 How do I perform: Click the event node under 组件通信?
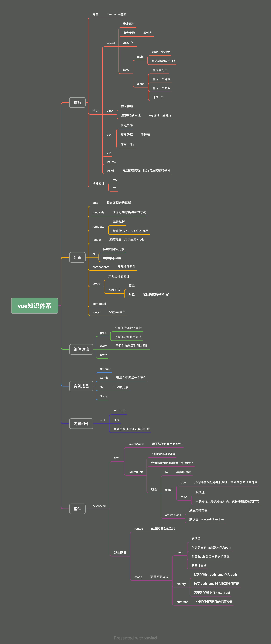[104, 346]
